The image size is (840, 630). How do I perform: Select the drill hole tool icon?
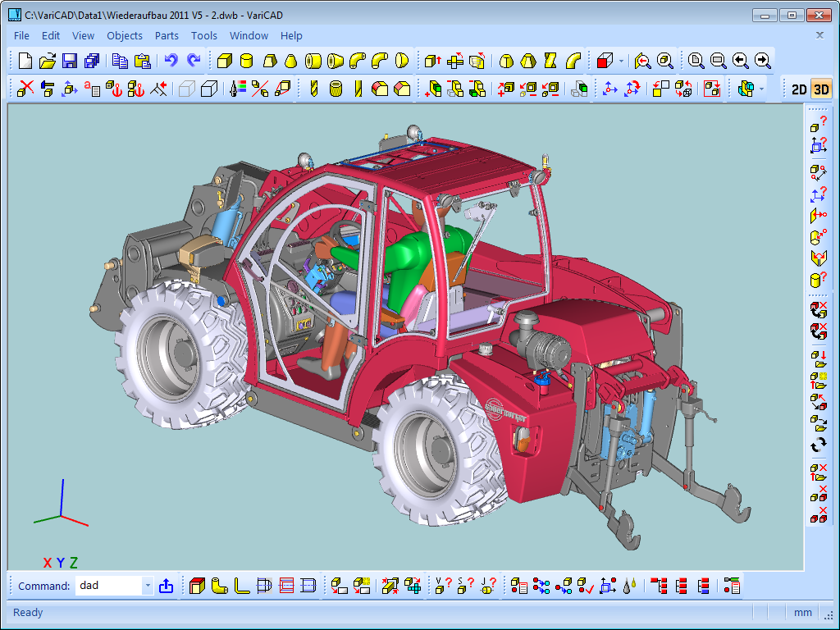pos(313,89)
